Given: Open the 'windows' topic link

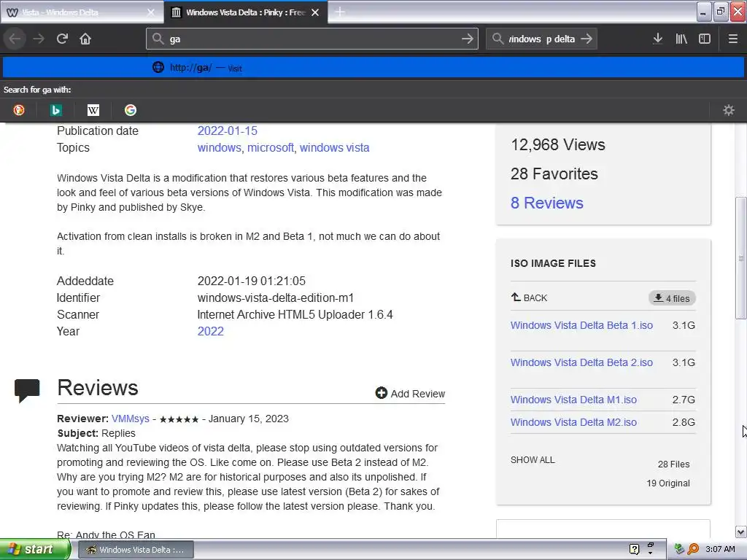Looking at the screenshot, I should [219, 147].
